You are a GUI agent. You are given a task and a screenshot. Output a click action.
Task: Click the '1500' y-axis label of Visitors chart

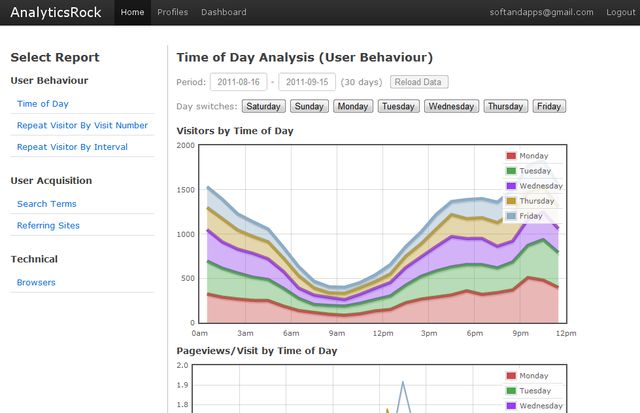pos(186,190)
